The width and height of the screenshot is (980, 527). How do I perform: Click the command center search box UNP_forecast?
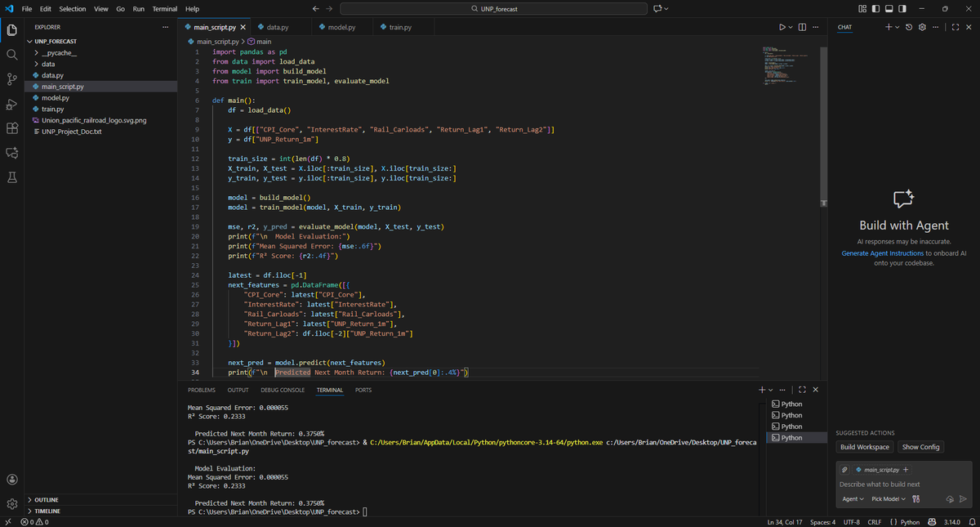[495, 8]
